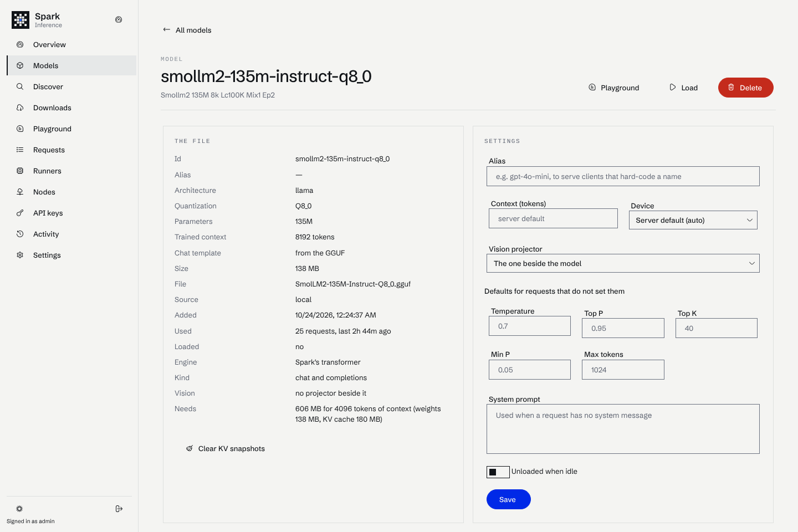Click the broom icon for Clear KV snapshots

(x=190, y=448)
